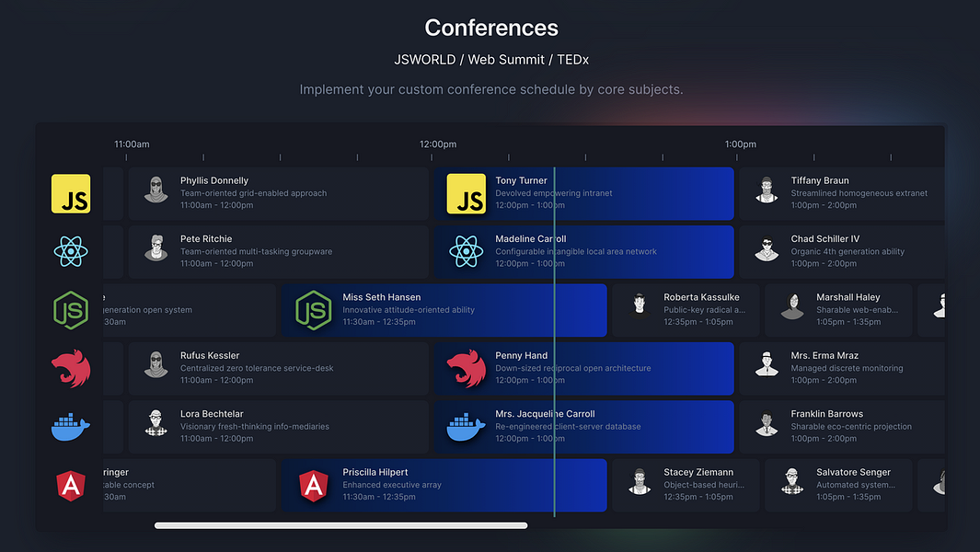
Task: Click the 11:00am timeline marker
Action: (x=132, y=144)
